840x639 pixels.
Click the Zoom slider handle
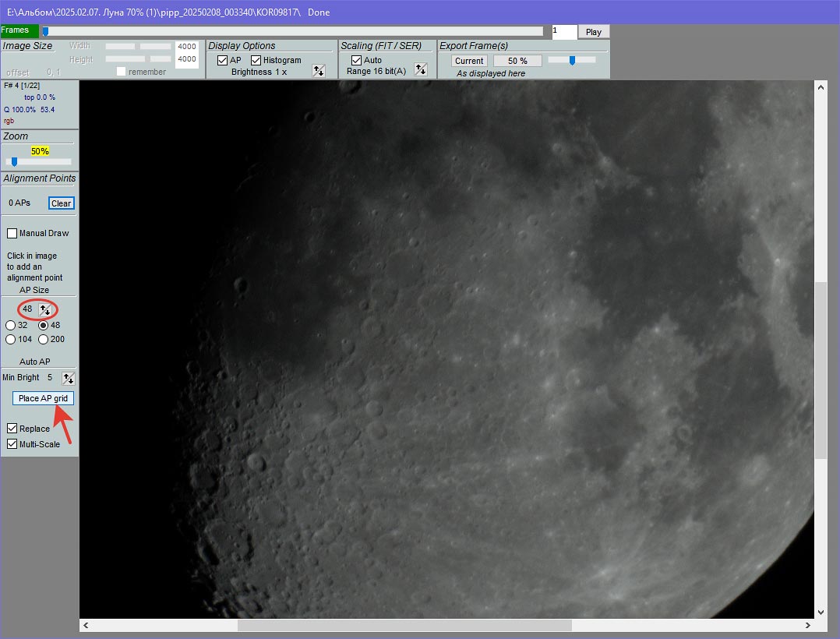pos(14,162)
